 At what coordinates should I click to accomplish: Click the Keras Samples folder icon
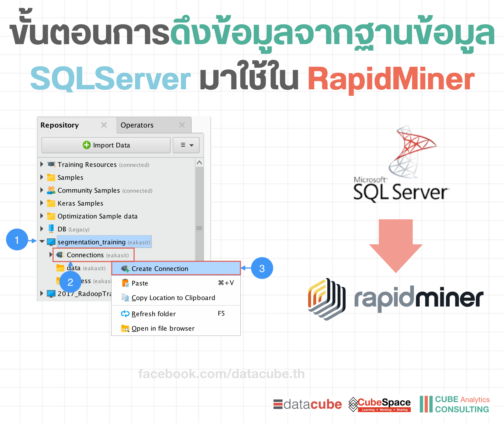(x=51, y=203)
